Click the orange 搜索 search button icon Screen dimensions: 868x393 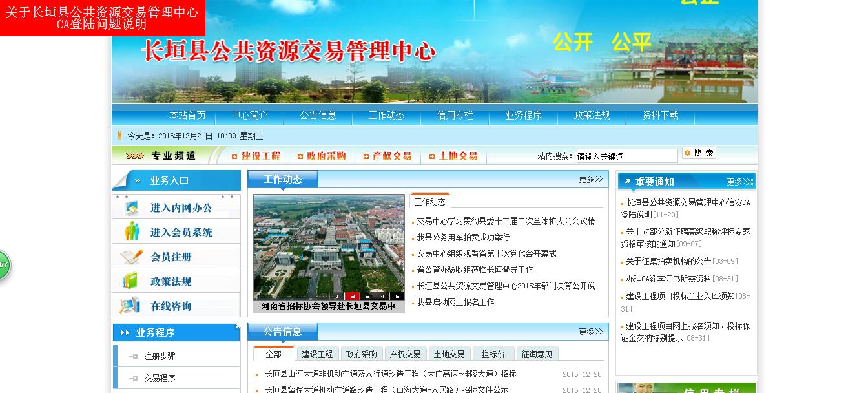click(698, 153)
